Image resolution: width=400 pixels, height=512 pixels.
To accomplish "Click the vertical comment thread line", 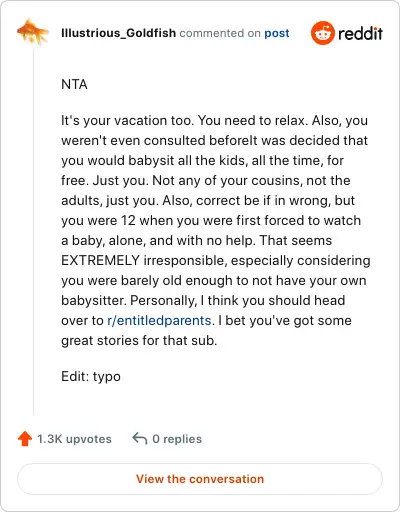I will click(x=33, y=232).
